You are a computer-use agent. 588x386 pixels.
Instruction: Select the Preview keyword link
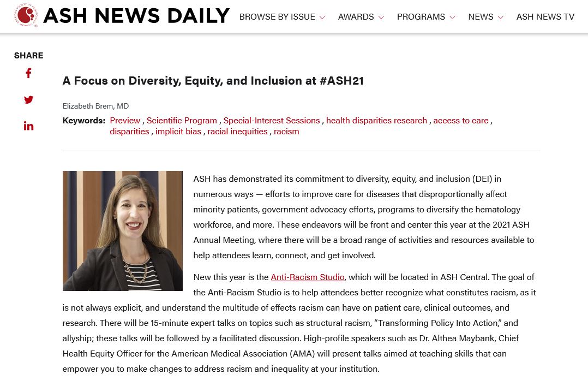tap(125, 121)
